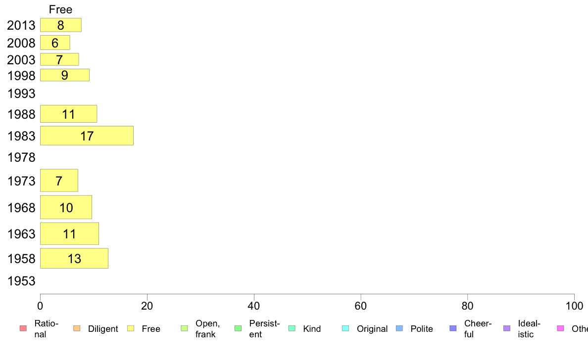Select the purple Idealistic legend swatch

tap(507, 328)
